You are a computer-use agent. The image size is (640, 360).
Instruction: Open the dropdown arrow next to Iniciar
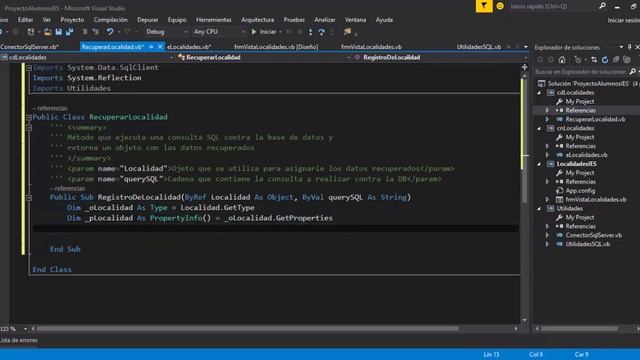pyautogui.click(x=280, y=32)
